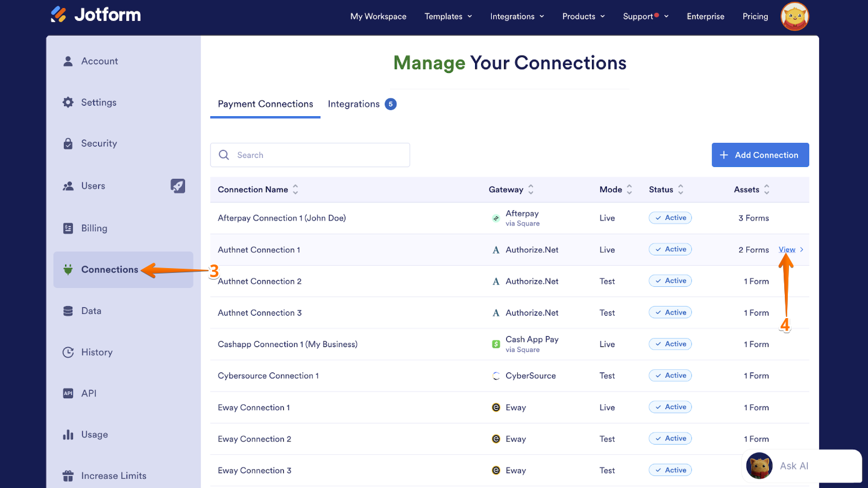This screenshot has width=868, height=488.
Task: Click the Authorize.Net gateway icon
Action: (x=495, y=249)
